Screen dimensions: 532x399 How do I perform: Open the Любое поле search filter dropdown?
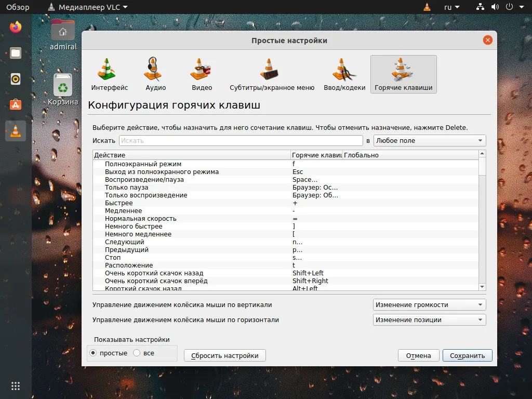[429, 140]
